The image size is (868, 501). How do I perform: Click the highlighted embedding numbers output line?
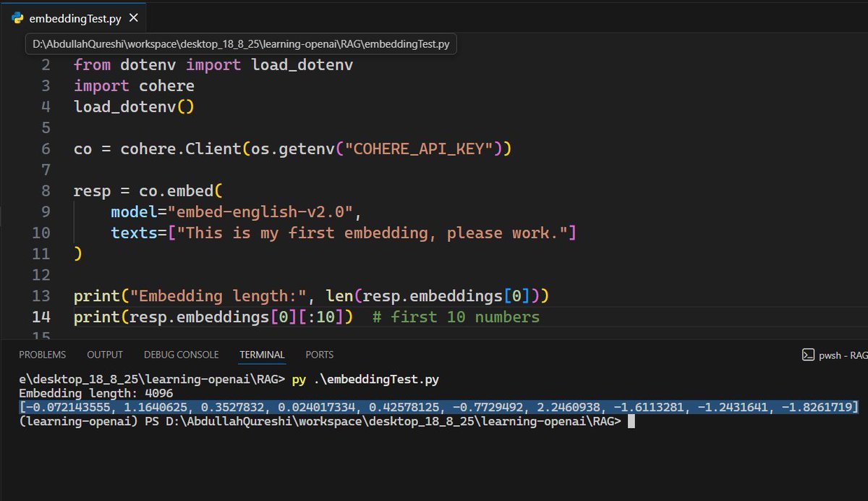[x=438, y=407]
